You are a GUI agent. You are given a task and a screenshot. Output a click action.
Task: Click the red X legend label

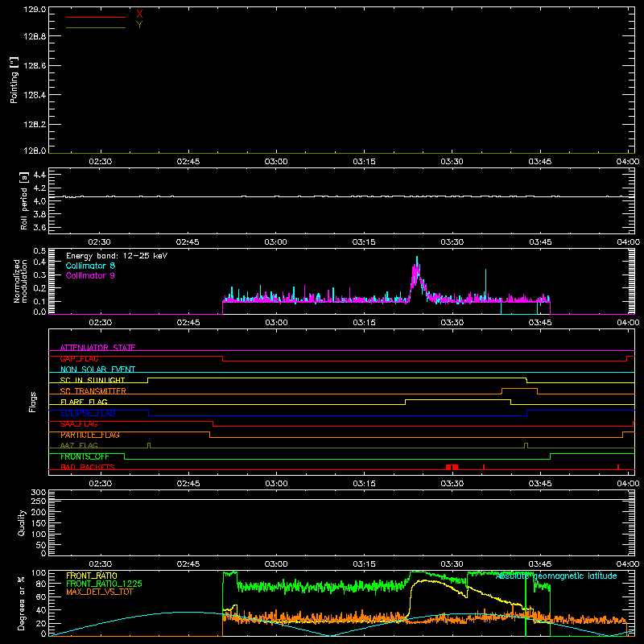click(x=139, y=14)
